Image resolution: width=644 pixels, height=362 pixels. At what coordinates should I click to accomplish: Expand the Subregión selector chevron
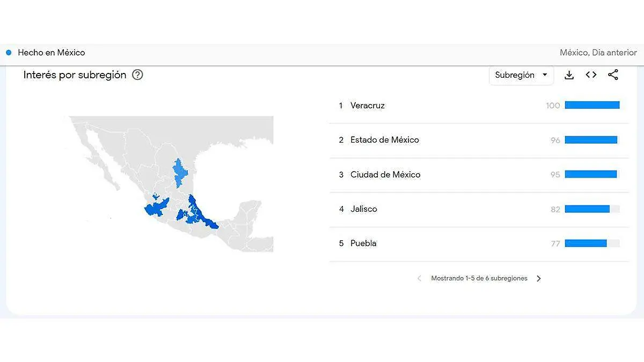click(545, 75)
